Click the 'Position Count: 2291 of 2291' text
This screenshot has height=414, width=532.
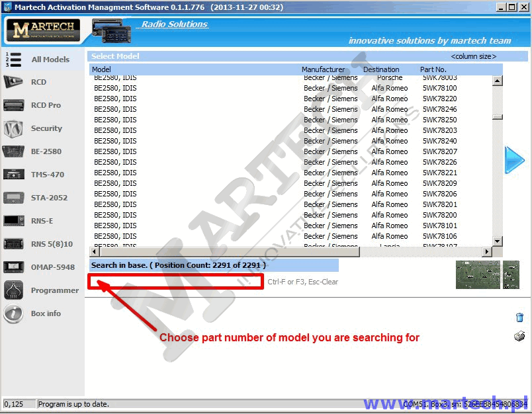pos(208,265)
